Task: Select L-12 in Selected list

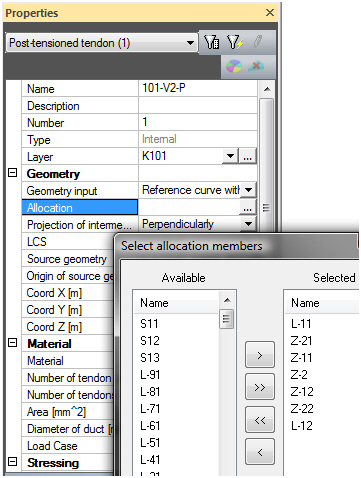Action: click(x=302, y=426)
